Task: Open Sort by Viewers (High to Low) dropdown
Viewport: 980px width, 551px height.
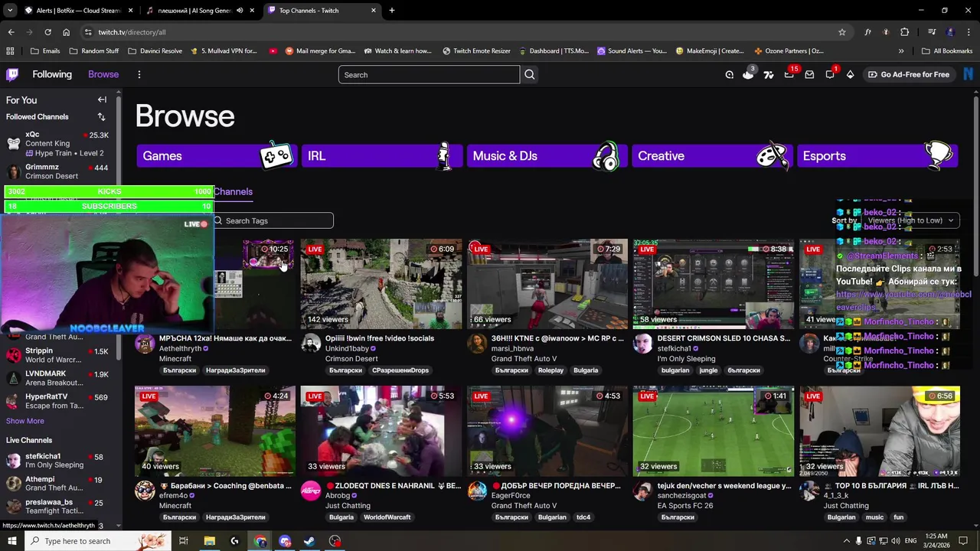Action: [910, 220]
